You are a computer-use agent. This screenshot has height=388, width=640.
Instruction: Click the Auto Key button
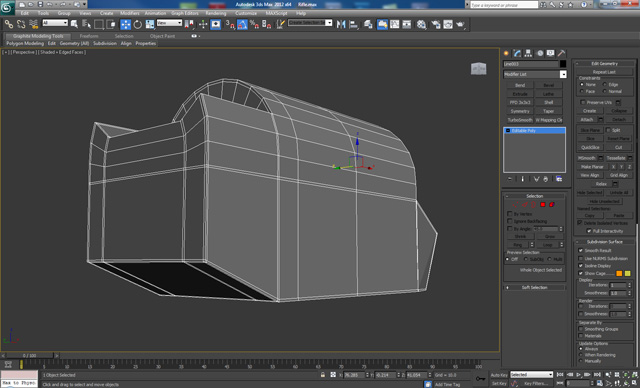click(499, 375)
